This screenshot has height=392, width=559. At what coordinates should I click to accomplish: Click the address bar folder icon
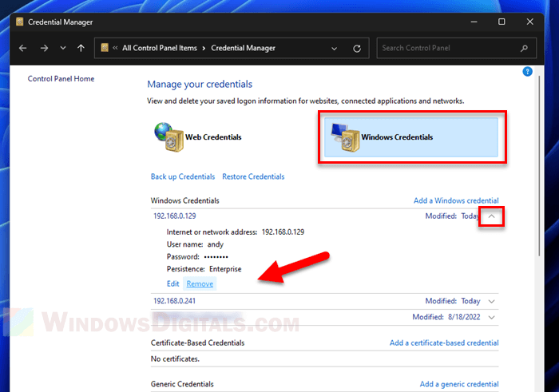pyautogui.click(x=105, y=47)
